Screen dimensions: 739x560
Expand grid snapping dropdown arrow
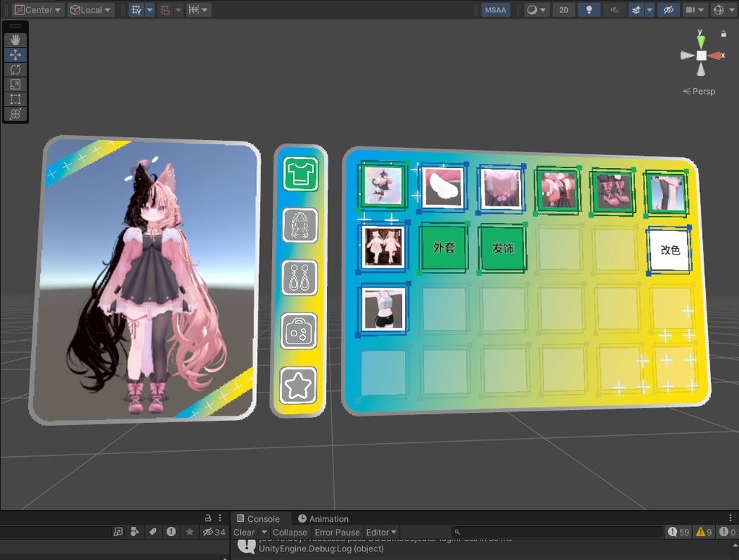point(150,10)
